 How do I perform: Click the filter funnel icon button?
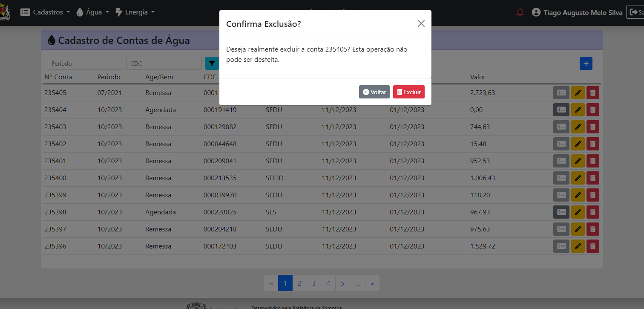pyautogui.click(x=212, y=64)
